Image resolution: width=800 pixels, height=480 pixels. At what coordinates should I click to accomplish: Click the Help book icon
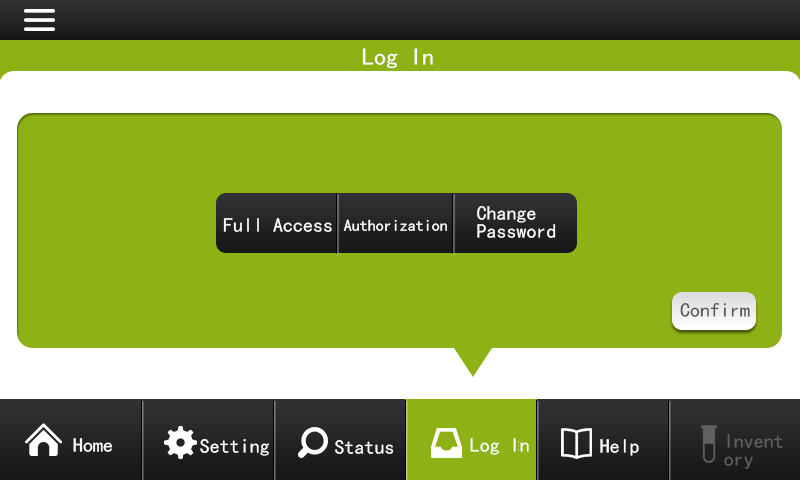point(577,443)
